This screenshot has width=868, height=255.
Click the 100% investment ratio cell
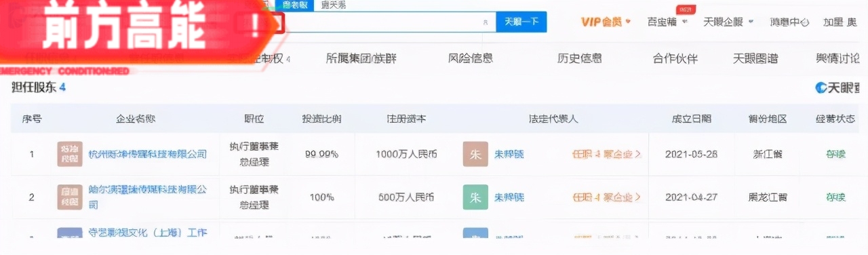tap(321, 197)
